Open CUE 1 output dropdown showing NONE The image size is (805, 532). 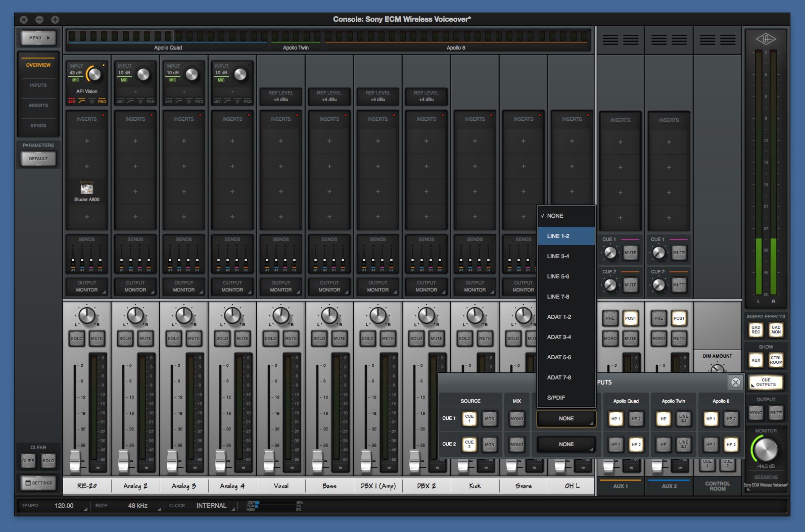[x=566, y=418]
